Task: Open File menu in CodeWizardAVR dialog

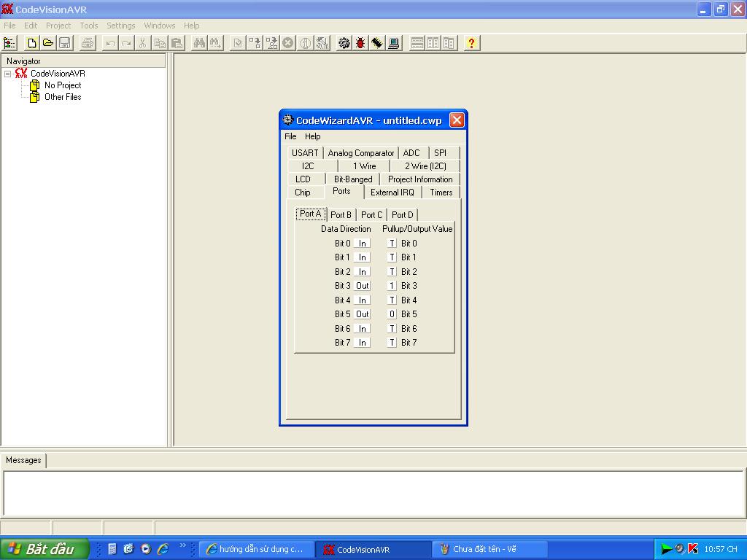Action: [x=290, y=136]
